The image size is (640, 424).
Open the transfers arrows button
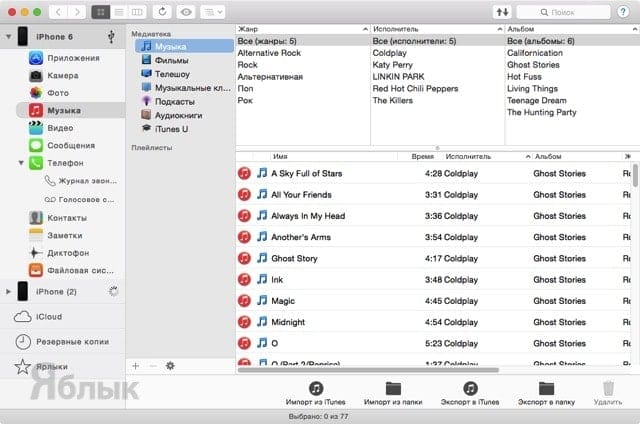click(502, 12)
